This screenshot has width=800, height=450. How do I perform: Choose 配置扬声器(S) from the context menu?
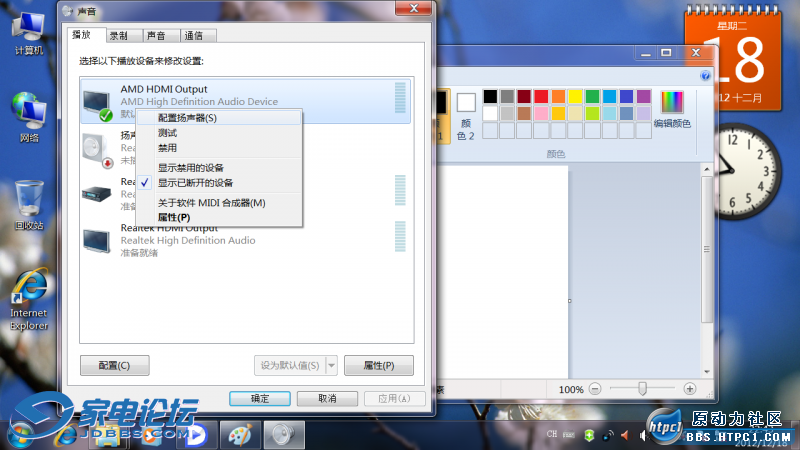[219, 118]
